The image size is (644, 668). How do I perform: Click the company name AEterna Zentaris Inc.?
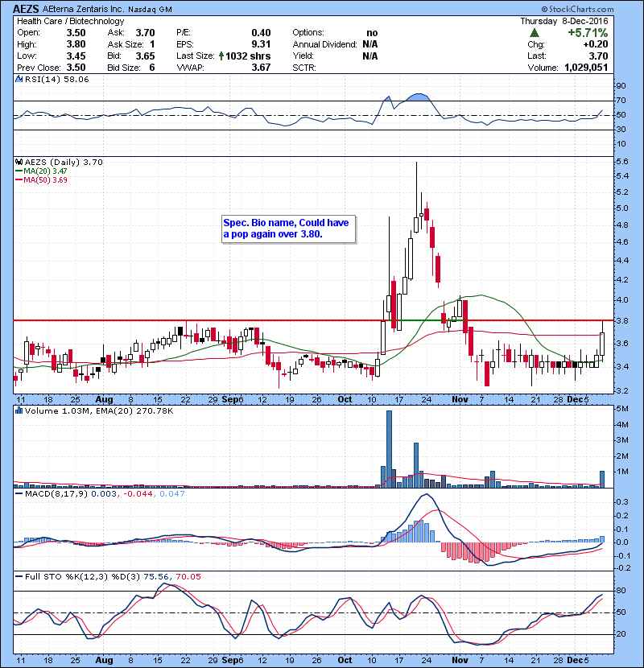(x=83, y=9)
